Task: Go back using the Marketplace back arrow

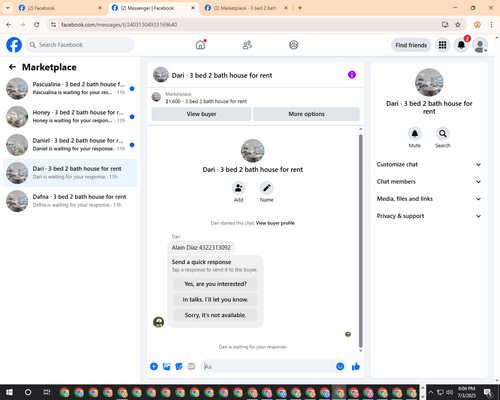Action: (x=12, y=67)
